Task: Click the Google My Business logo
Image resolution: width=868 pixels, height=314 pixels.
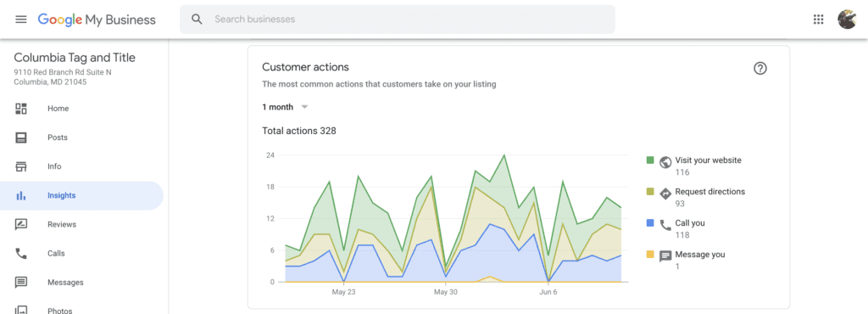Action: click(97, 20)
